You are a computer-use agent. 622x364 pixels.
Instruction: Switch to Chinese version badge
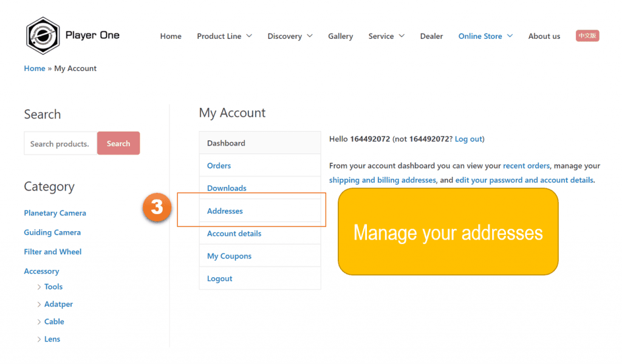[x=587, y=36]
